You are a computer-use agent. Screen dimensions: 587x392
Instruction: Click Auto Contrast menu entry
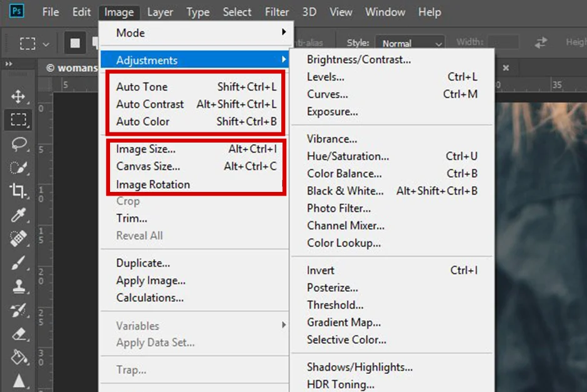click(150, 104)
